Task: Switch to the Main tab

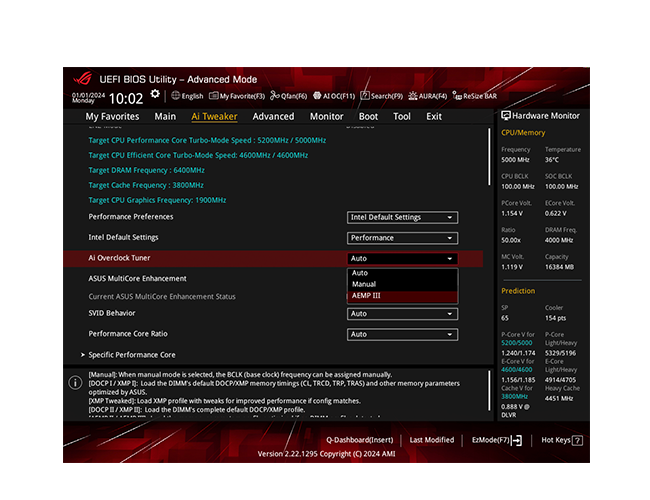Action: coord(165,117)
